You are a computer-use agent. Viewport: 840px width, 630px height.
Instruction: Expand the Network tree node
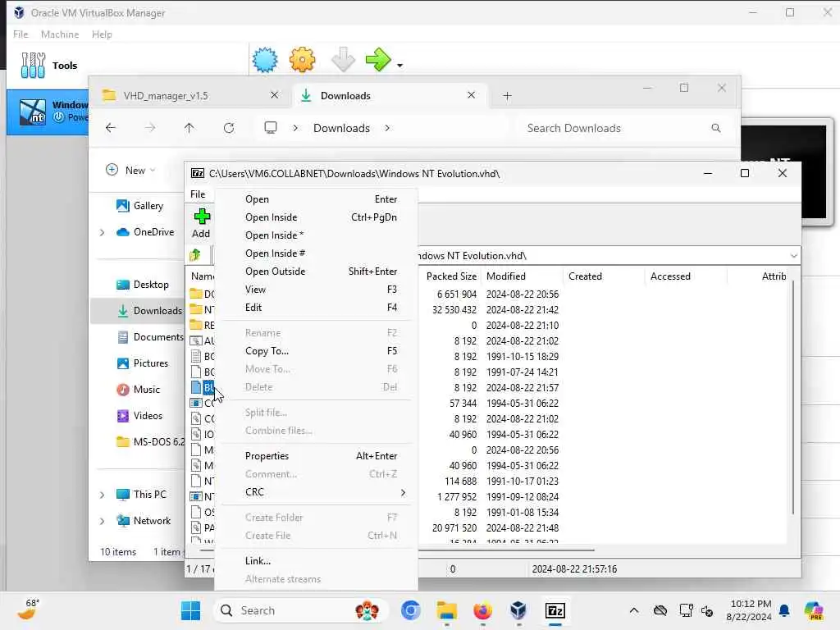[102, 521]
